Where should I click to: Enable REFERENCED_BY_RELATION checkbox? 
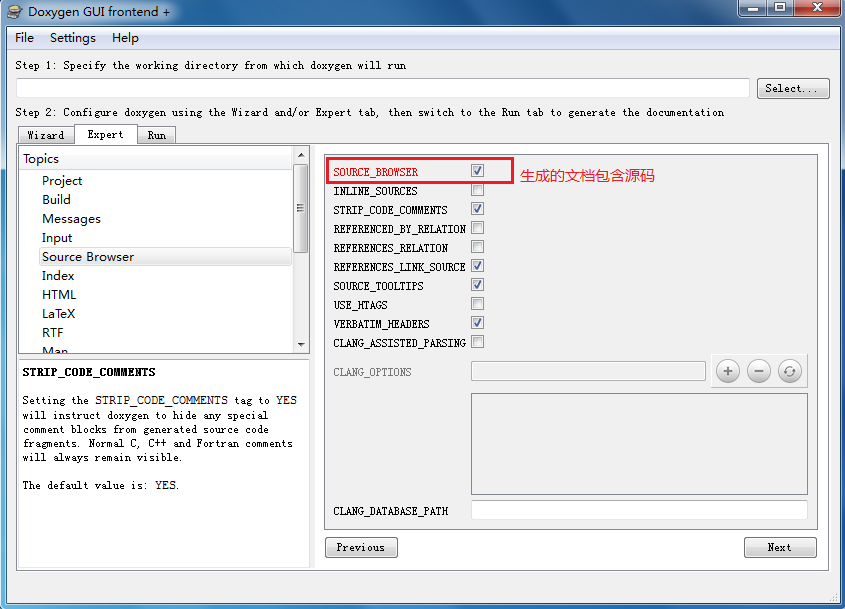477,227
